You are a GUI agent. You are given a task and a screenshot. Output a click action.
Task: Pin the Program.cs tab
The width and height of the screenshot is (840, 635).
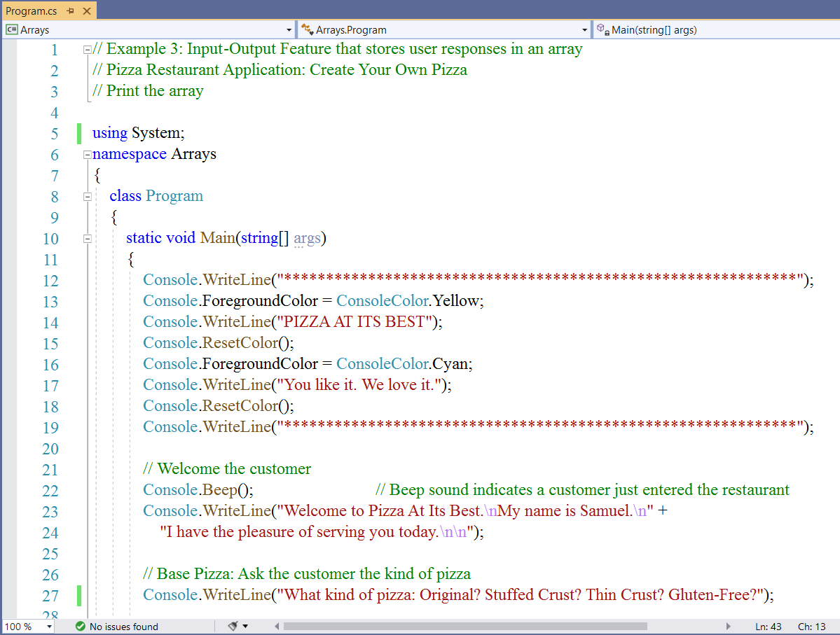(70, 11)
